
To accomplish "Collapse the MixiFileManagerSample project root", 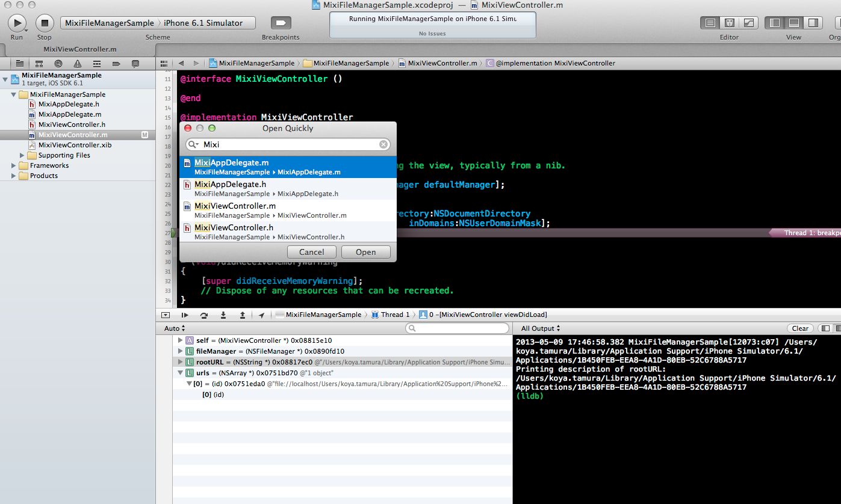I will [x=5, y=79].
